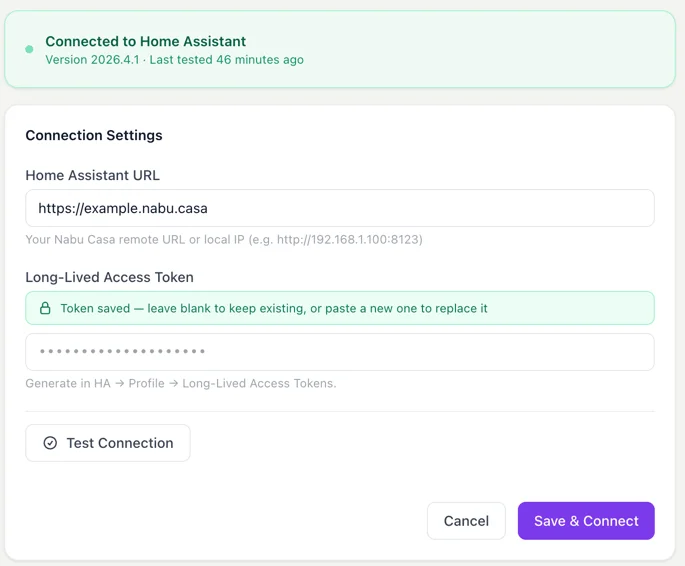Click the checkmark icon in Test Connection
This screenshot has width=685, height=566.
(50, 443)
